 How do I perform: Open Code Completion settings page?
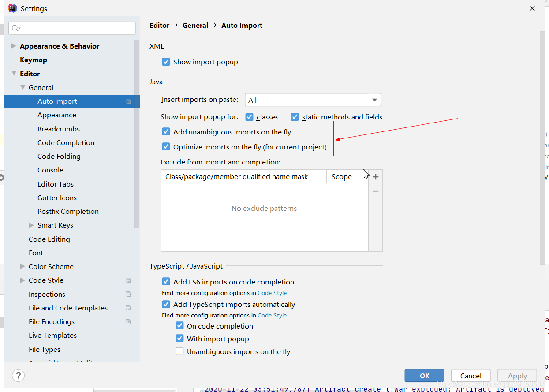[x=66, y=143]
